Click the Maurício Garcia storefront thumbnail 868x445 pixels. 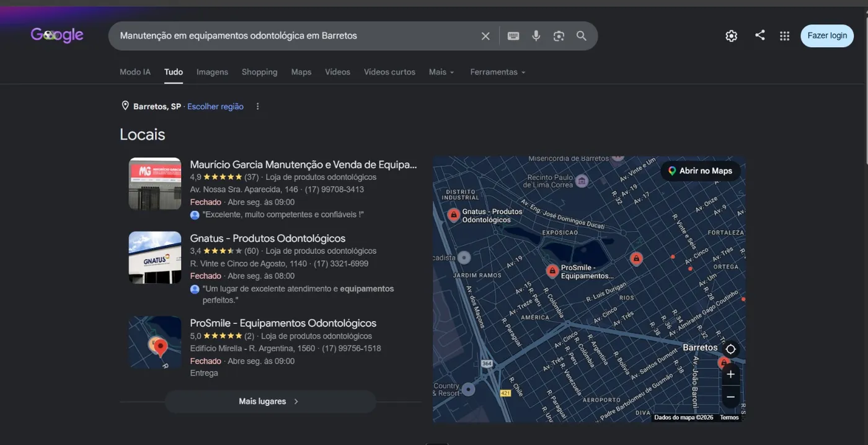tap(155, 184)
